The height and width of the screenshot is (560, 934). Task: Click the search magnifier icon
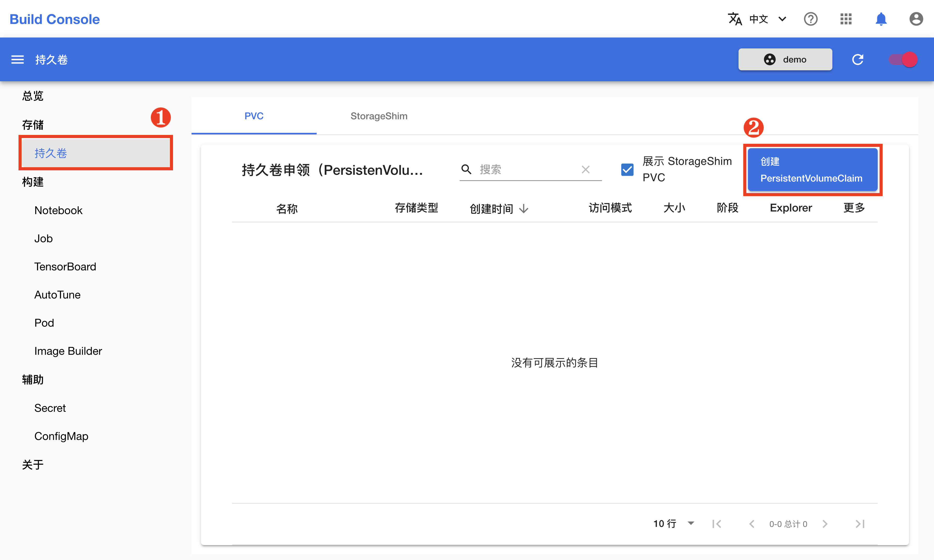coord(466,170)
